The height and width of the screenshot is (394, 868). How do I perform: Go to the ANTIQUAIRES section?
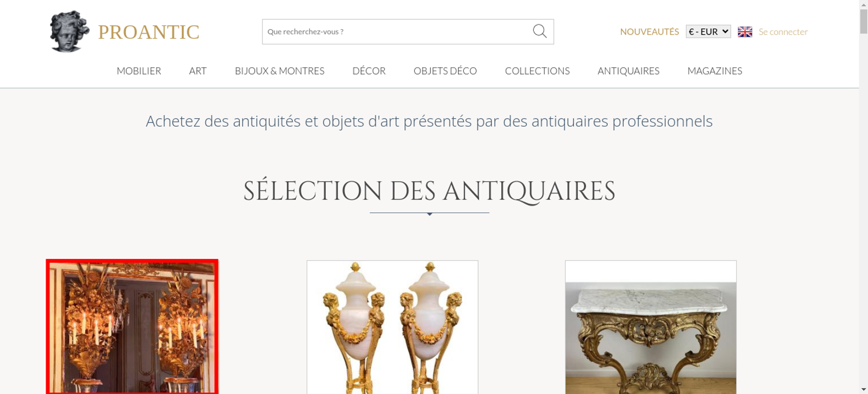click(x=628, y=71)
